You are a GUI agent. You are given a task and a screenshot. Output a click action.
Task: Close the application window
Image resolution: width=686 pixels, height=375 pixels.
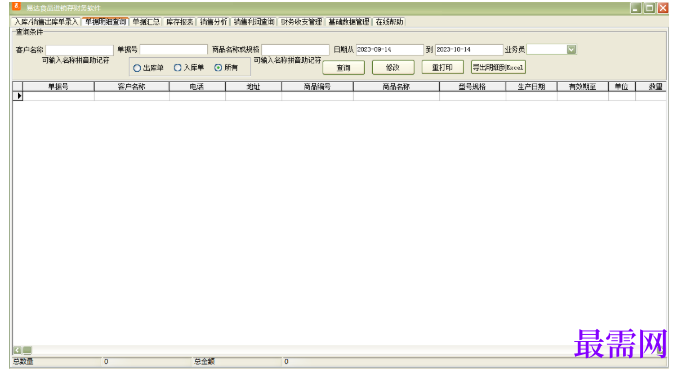[x=663, y=8]
